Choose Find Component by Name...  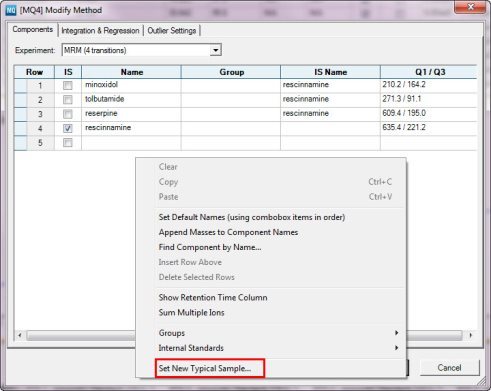point(271,247)
